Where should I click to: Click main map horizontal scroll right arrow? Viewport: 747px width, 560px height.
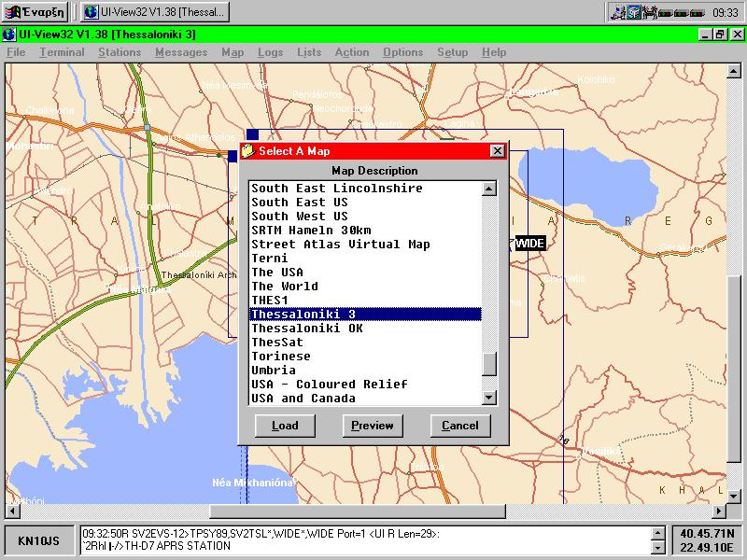719,511
